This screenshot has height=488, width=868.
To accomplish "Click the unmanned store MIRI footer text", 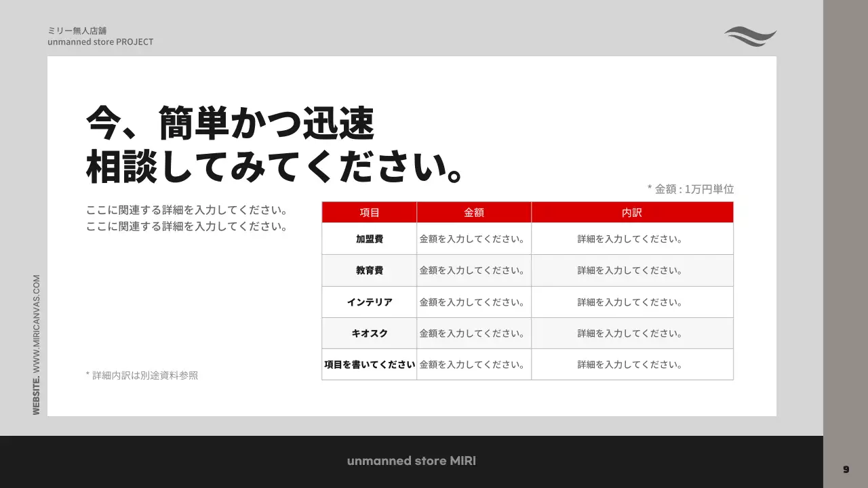I will 412,460.
